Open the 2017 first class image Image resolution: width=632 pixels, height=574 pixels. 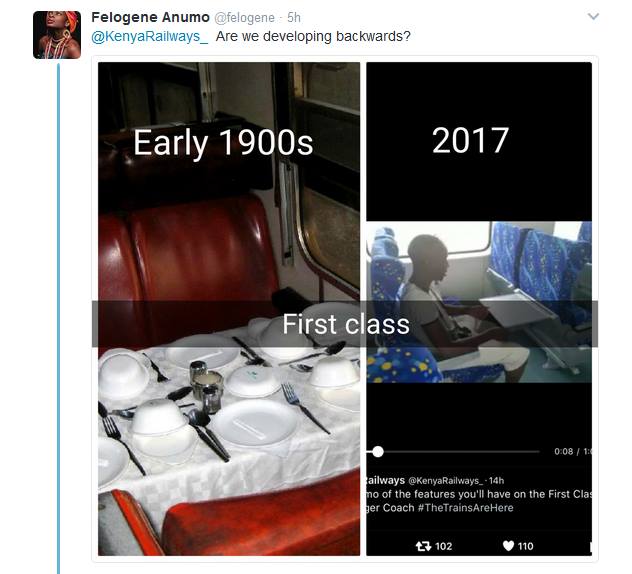tap(479, 309)
